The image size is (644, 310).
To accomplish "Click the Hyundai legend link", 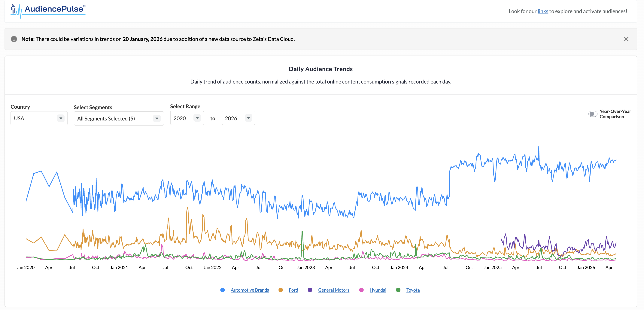I will [x=378, y=290].
